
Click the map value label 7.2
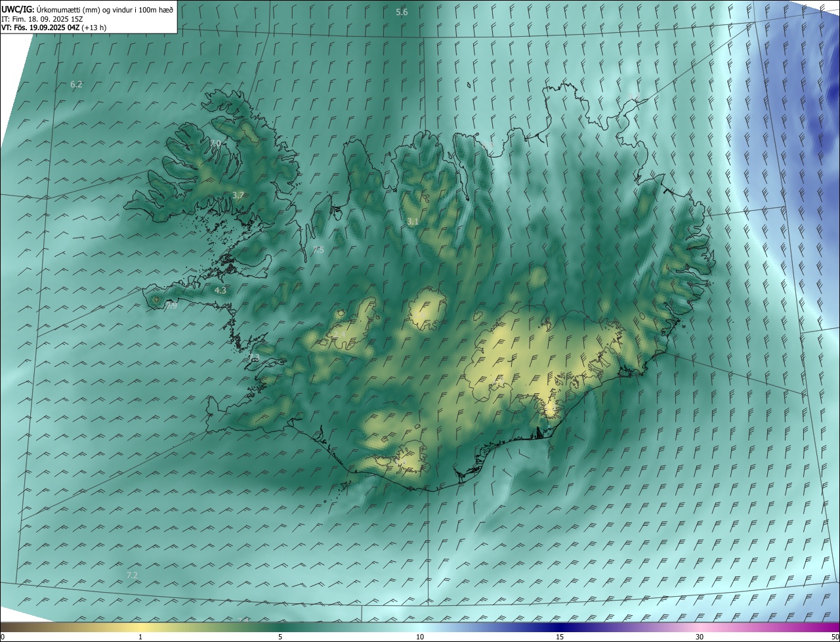point(132,575)
